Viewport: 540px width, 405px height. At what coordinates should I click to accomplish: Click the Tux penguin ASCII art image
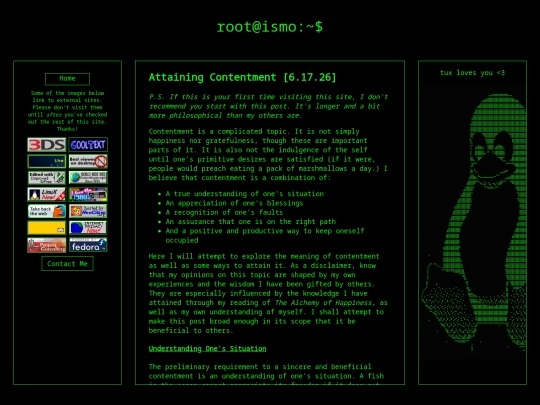(472, 222)
